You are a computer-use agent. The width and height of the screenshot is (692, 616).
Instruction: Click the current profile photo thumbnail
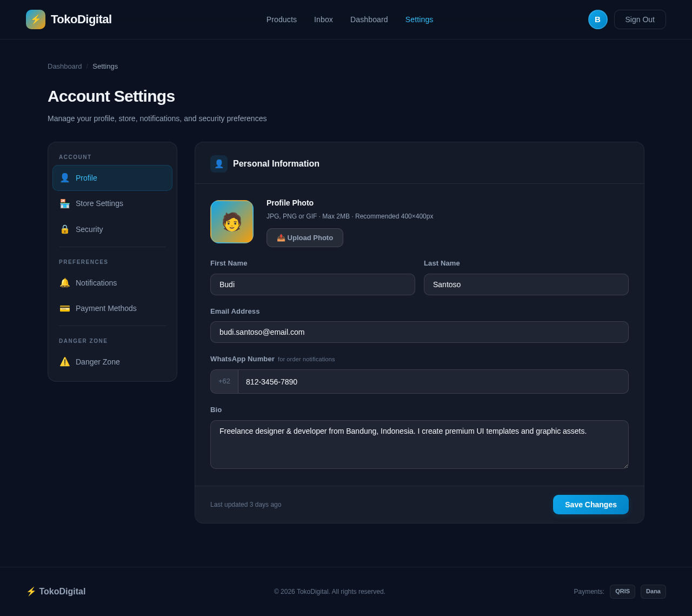click(x=231, y=221)
